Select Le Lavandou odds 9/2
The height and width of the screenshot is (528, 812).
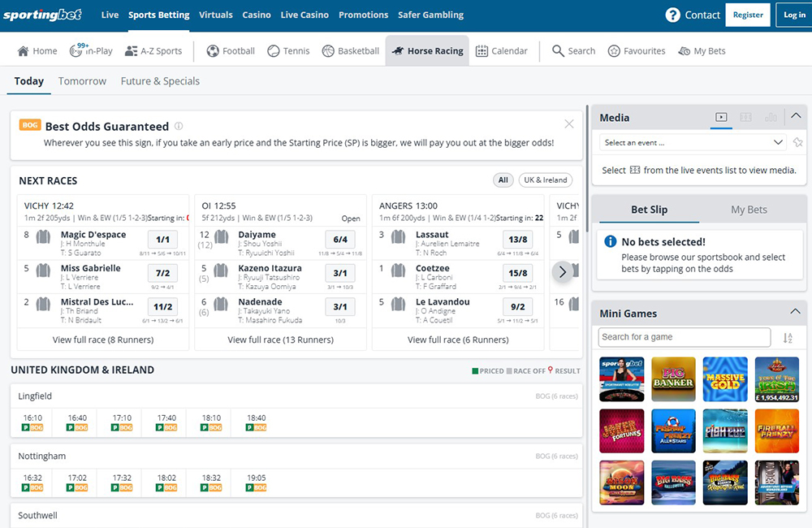(x=518, y=307)
